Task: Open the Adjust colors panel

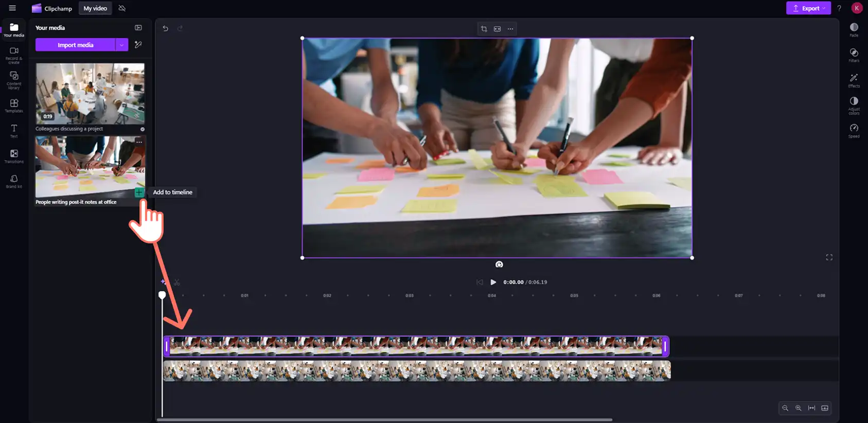Action: point(854,105)
